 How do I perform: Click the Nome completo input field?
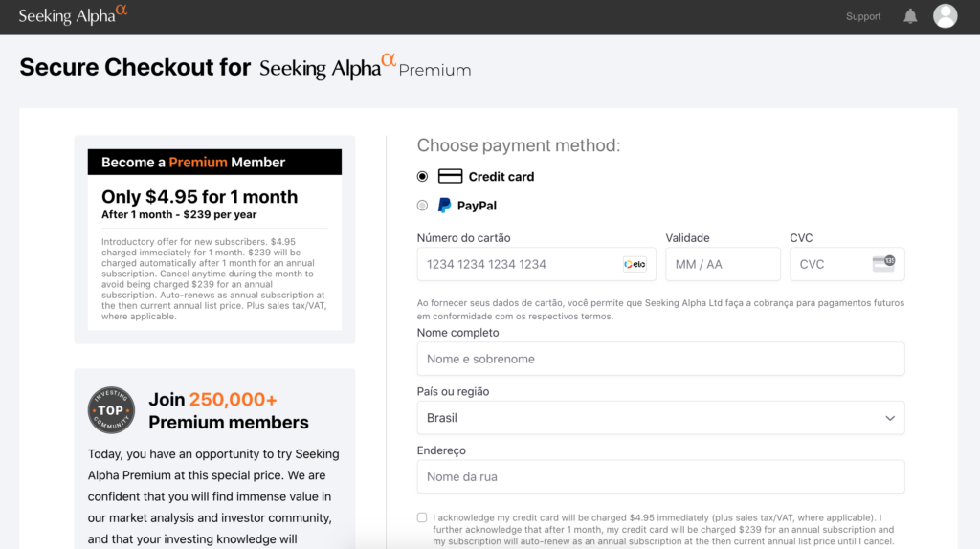pos(660,359)
